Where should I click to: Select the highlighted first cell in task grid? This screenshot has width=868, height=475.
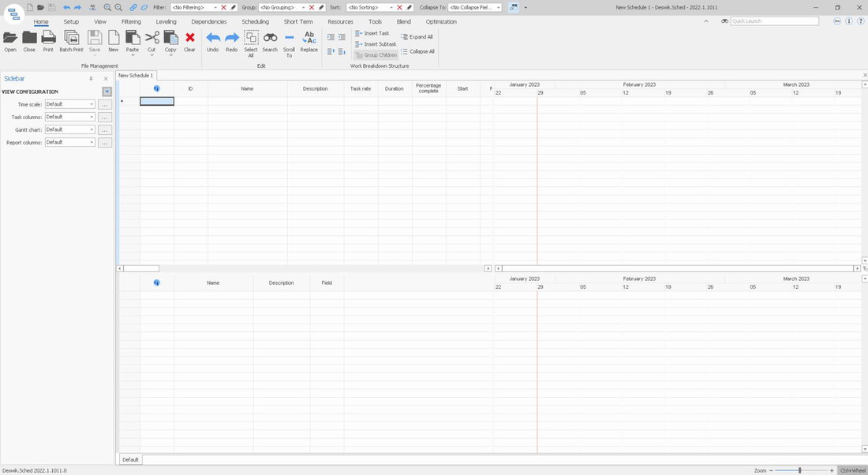pyautogui.click(x=157, y=101)
